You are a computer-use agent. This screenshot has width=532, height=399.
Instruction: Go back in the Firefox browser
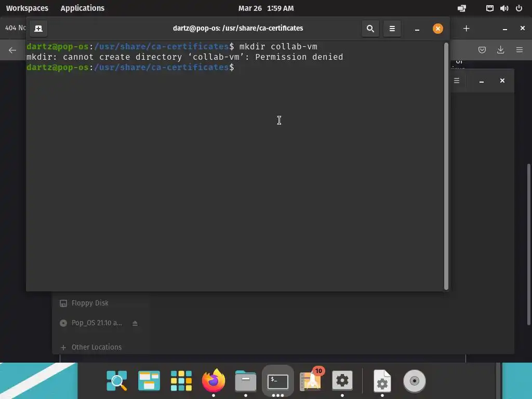pos(12,50)
